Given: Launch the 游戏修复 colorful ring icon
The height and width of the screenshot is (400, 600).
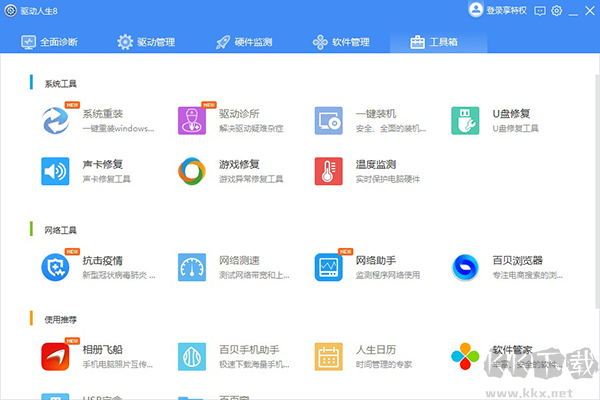Looking at the screenshot, I should (x=192, y=171).
